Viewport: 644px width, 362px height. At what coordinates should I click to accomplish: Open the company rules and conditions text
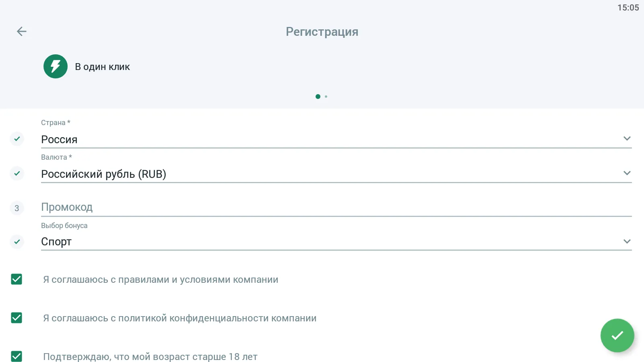pos(161,280)
